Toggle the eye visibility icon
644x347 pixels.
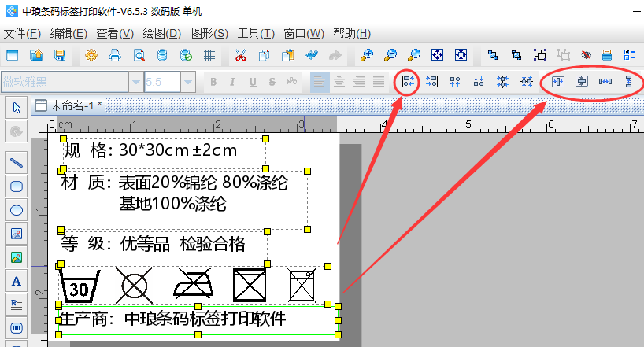click(x=585, y=55)
